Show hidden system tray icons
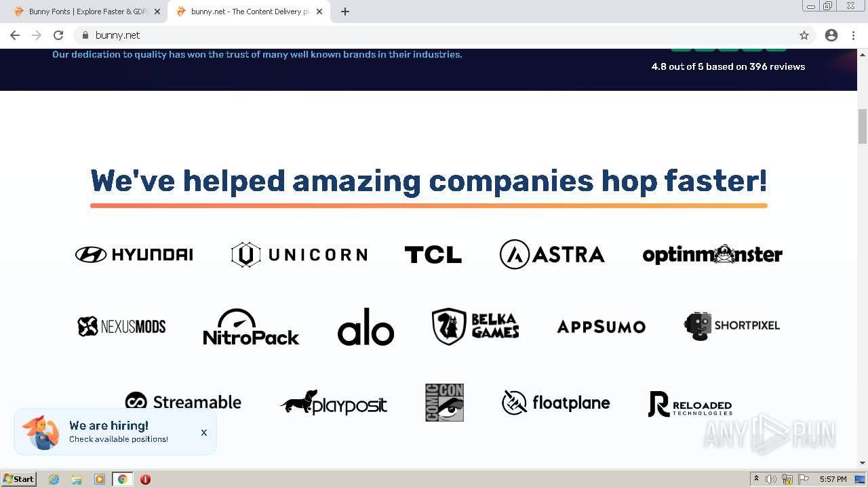 (x=756, y=479)
